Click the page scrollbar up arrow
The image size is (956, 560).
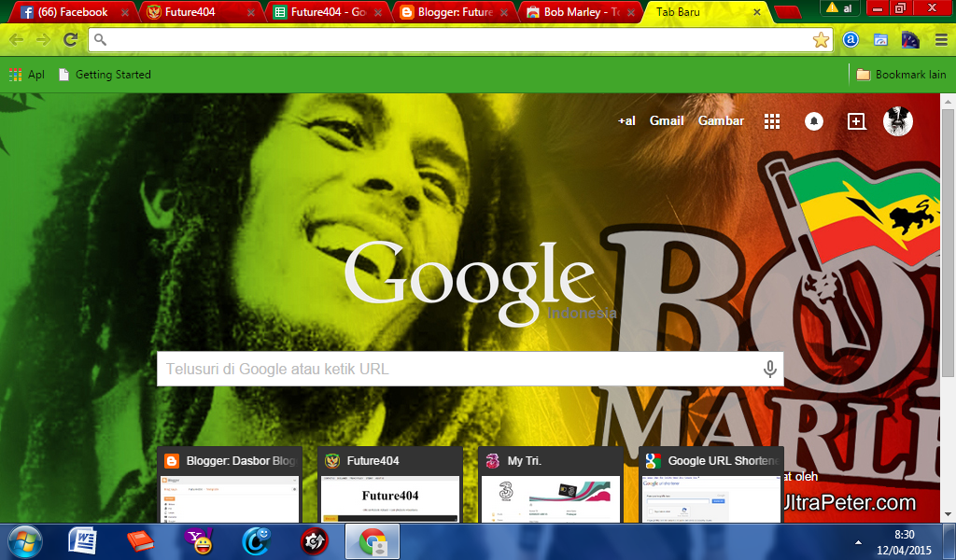pos(949,101)
